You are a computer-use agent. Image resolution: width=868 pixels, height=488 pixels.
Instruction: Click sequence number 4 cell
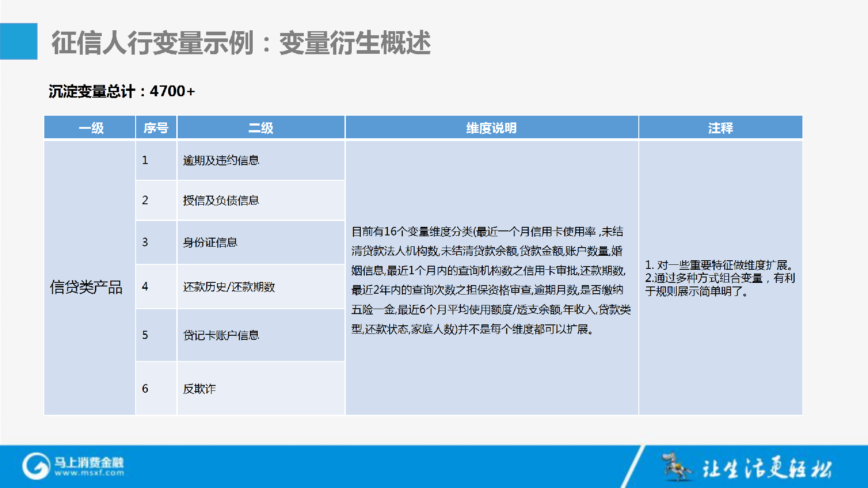(x=156, y=286)
